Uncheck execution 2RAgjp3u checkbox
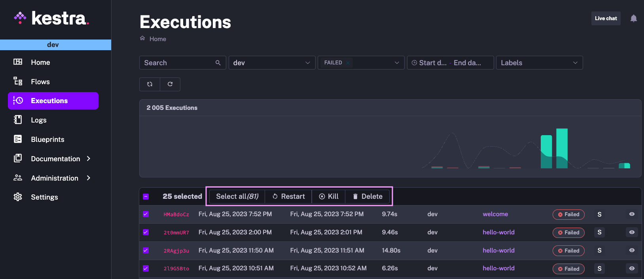This screenshot has height=279, width=644. click(146, 250)
